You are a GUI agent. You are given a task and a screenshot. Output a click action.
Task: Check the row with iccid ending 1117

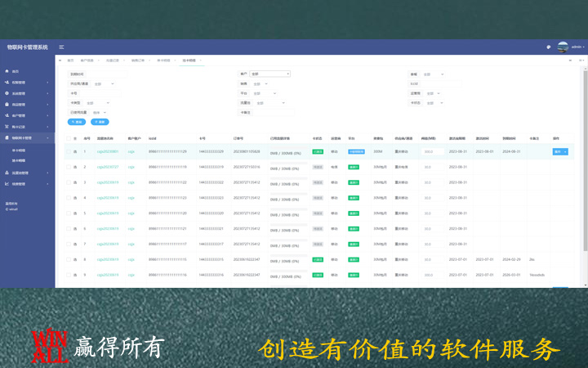[69, 244]
